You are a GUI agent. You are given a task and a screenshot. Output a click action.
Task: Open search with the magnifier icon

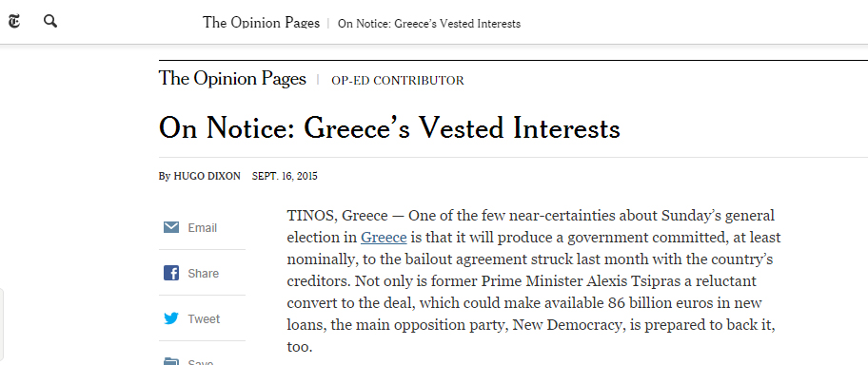[x=50, y=22]
